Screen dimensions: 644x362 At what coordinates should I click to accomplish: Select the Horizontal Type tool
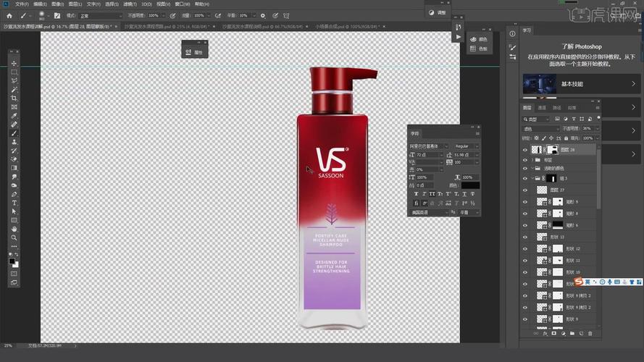point(14,203)
